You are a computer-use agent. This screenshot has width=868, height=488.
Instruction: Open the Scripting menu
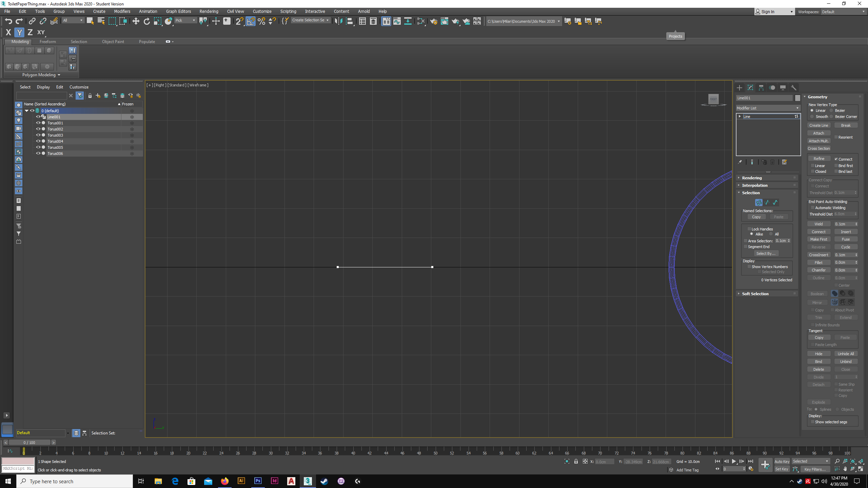(288, 11)
